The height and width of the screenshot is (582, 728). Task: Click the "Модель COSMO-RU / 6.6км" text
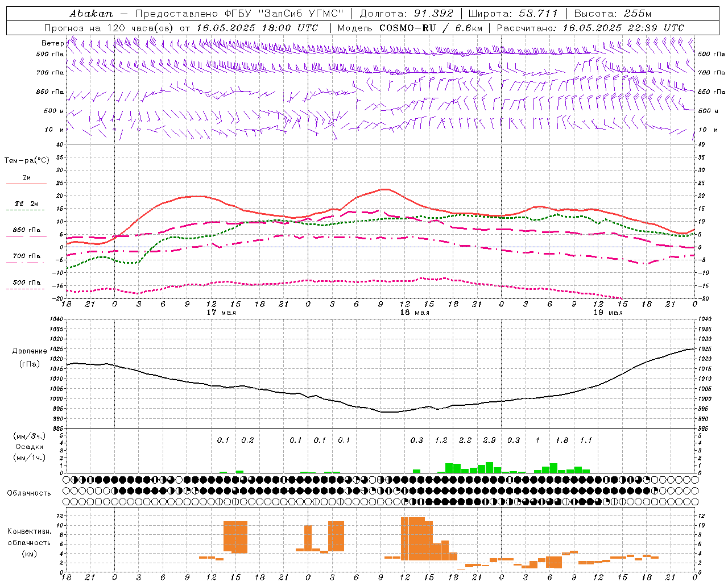click(x=410, y=28)
